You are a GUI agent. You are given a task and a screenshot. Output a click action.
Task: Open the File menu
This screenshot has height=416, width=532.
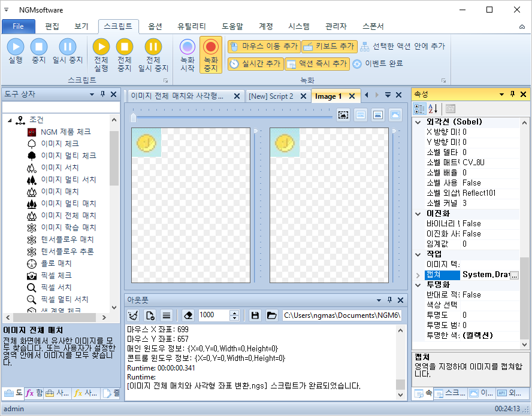click(19, 26)
